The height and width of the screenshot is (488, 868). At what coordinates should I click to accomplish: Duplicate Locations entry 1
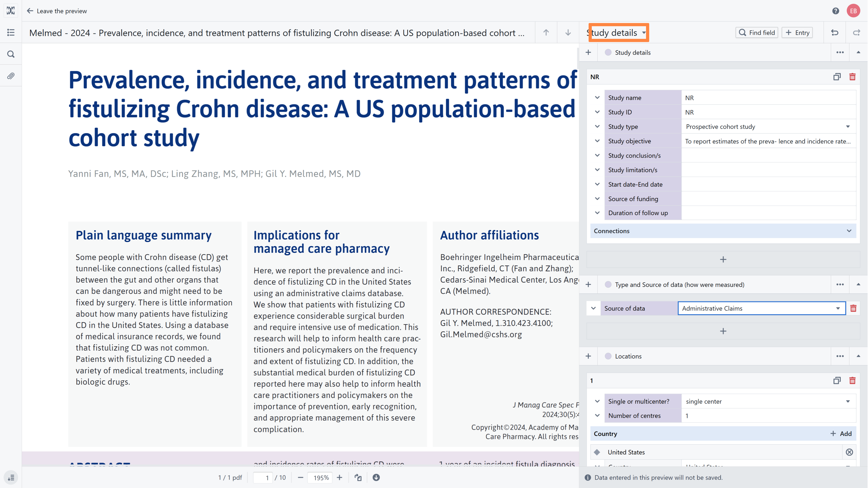[837, 380]
